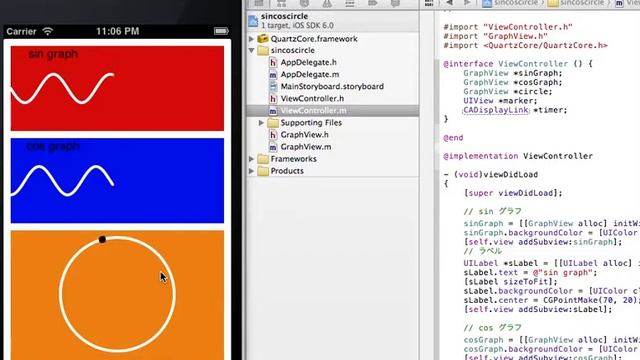This screenshot has width=640, height=360.
Task: Click the '1 target, iOS SDK 6.0' subtitle
Action: click(297, 25)
